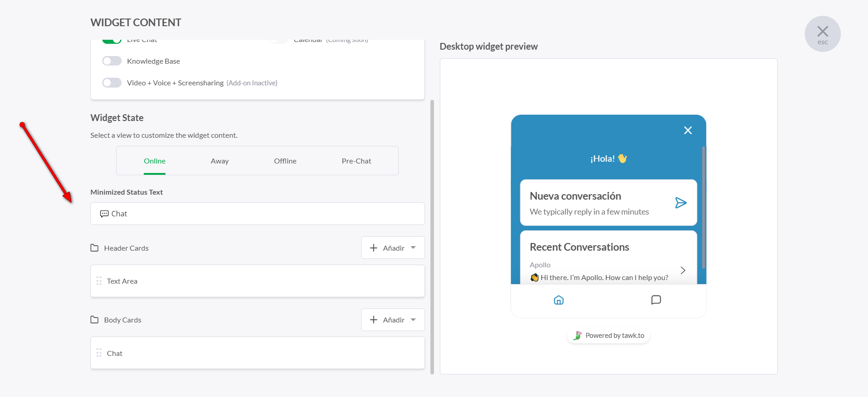Open the Recent Conversations card in preview
This screenshot has height=397, width=868.
point(609,257)
